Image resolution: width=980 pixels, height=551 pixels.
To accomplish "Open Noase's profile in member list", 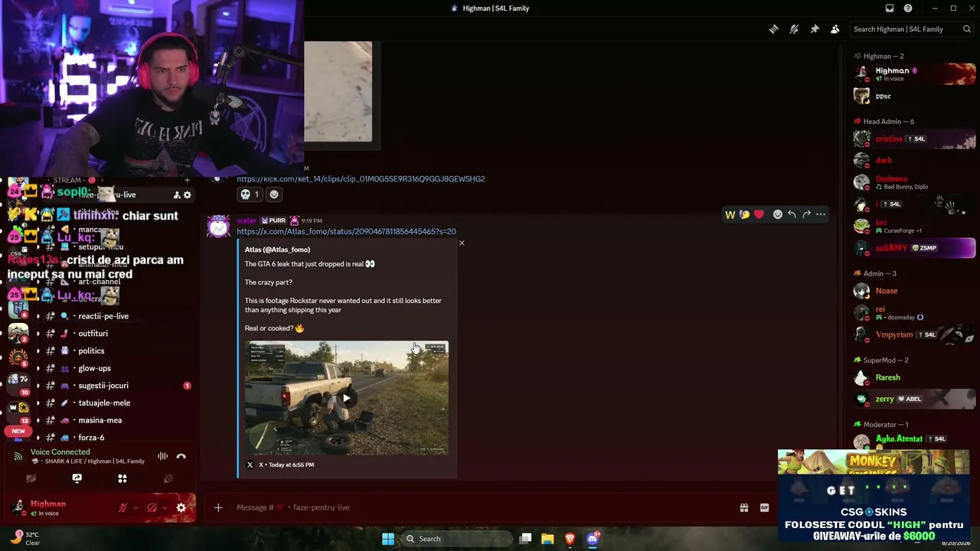I will point(915,291).
